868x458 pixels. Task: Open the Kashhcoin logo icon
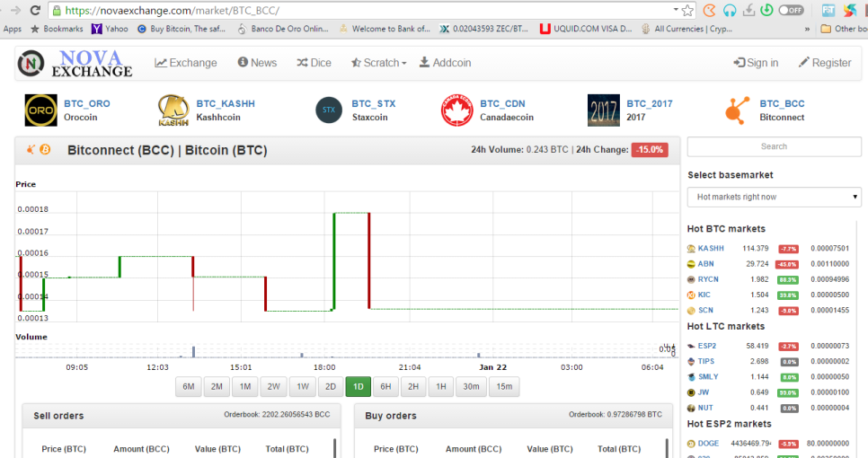(x=173, y=110)
